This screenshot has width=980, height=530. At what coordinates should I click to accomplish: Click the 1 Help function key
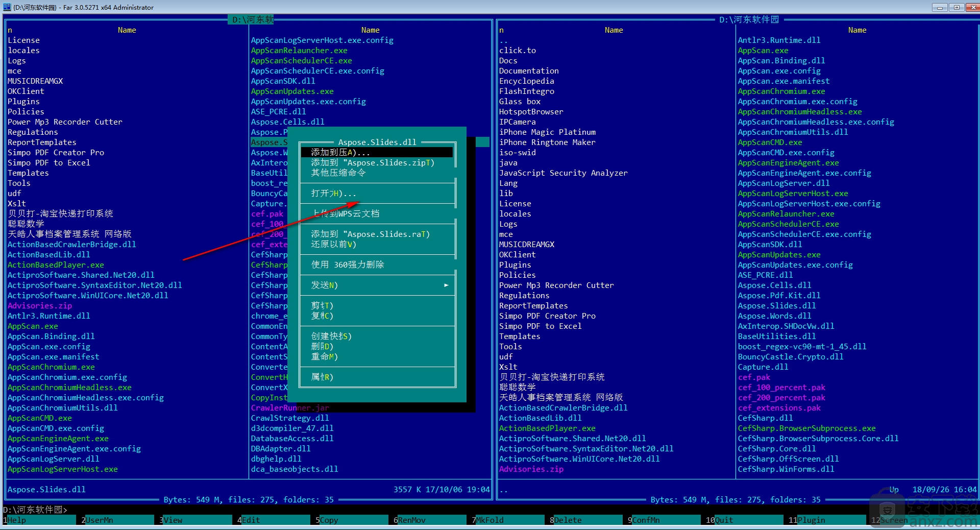pos(40,520)
